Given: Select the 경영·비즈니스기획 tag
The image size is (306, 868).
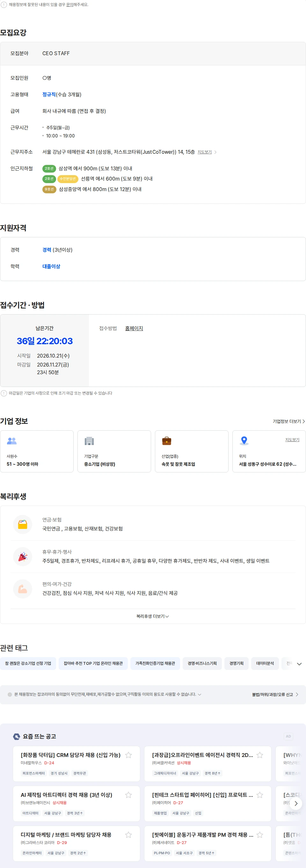Looking at the screenshot, I should point(202,664).
